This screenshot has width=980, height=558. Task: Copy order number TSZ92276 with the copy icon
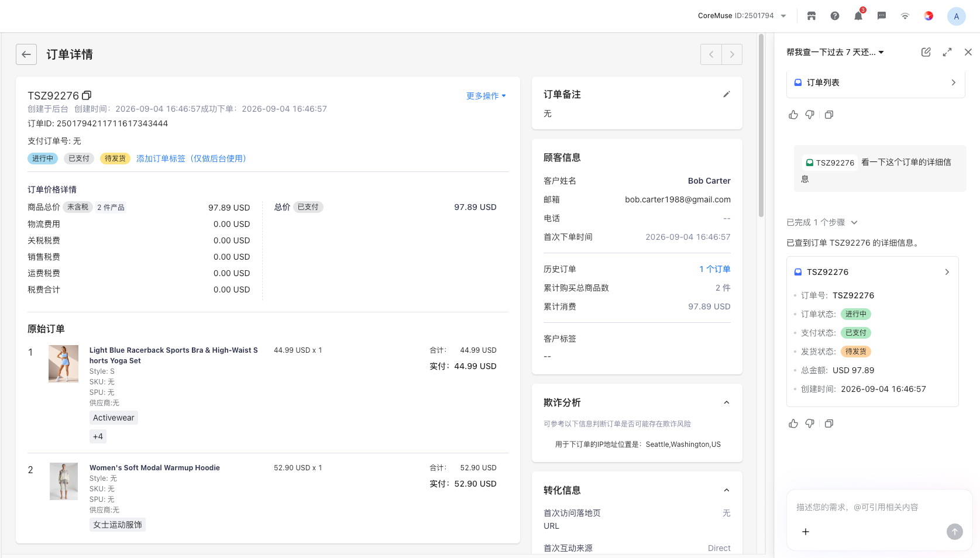[87, 95]
